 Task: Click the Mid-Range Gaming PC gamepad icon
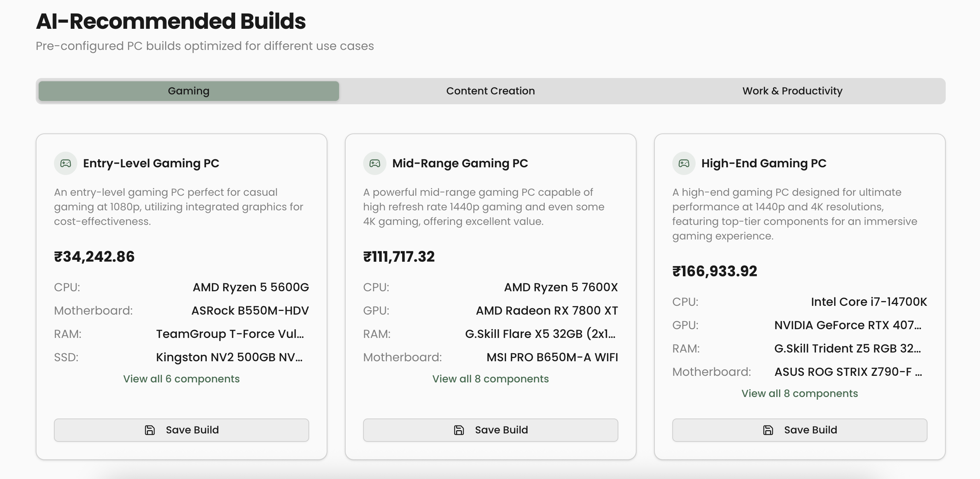pos(375,163)
